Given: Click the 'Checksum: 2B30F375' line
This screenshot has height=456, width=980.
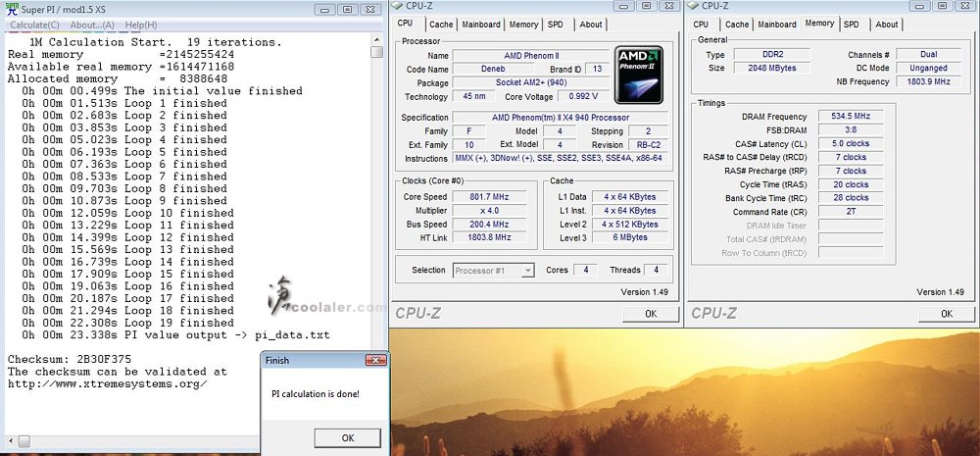Looking at the screenshot, I should tap(69, 359).
